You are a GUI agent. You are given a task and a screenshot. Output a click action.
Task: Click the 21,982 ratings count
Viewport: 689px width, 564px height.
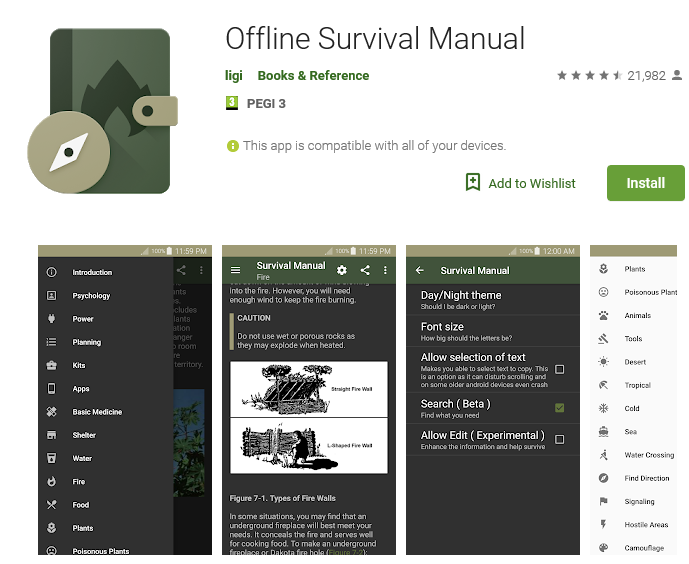646,76
